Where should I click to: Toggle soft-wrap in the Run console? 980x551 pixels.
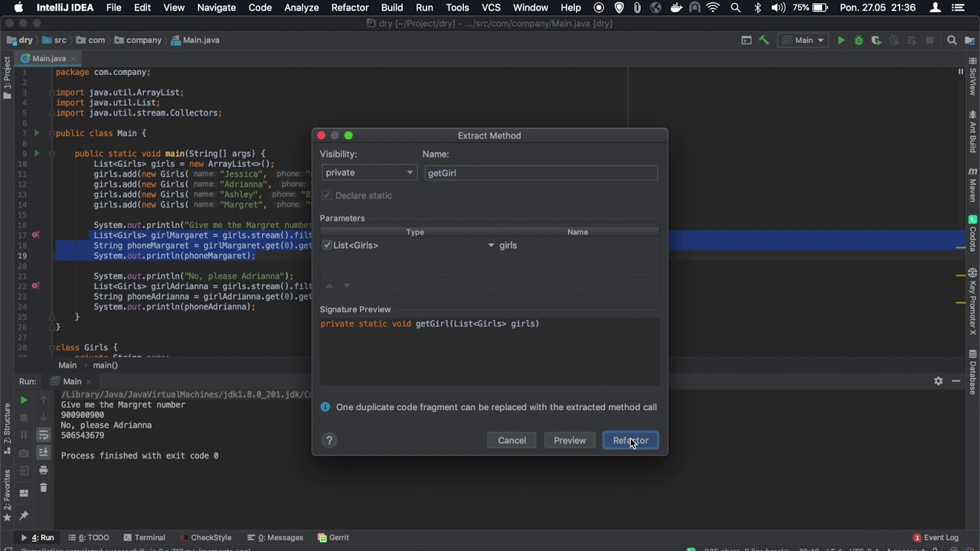(x=44, y=435)
